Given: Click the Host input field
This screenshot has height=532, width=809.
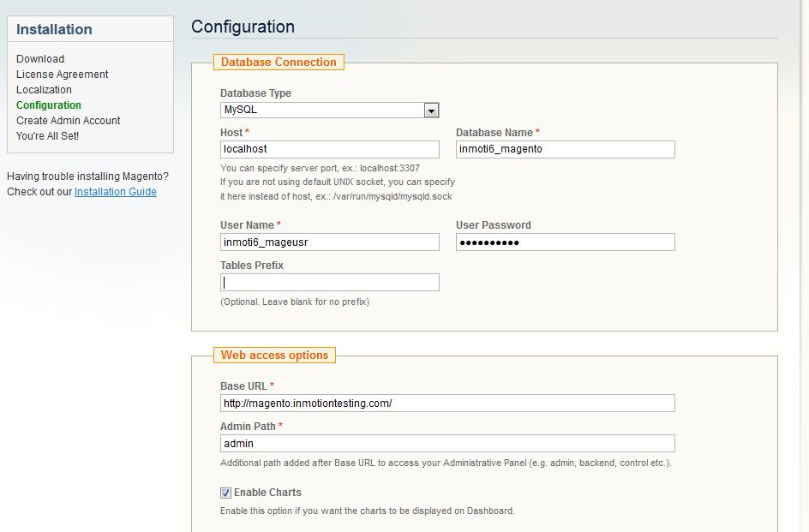Looking at the screenshot, I should point(330,149).
